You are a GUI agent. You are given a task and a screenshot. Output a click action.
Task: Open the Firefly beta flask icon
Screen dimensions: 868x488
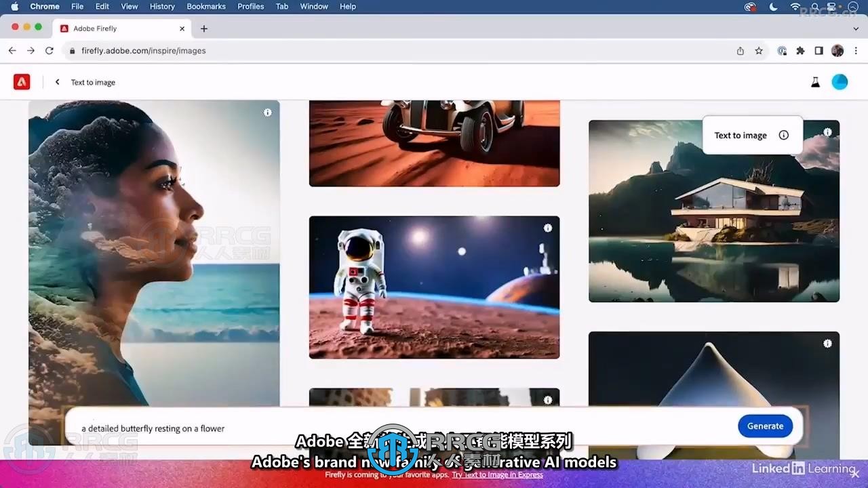[x=815, y=82]
